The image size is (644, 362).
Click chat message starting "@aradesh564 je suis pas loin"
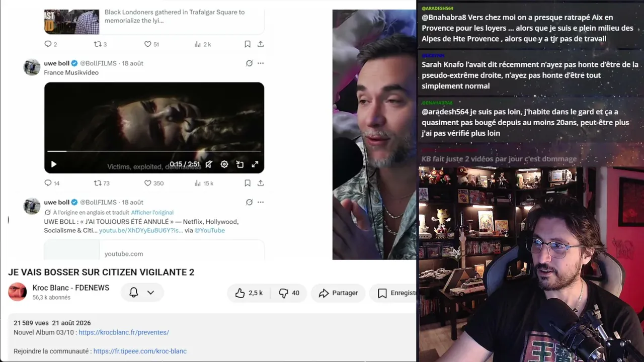click(525, 123)
